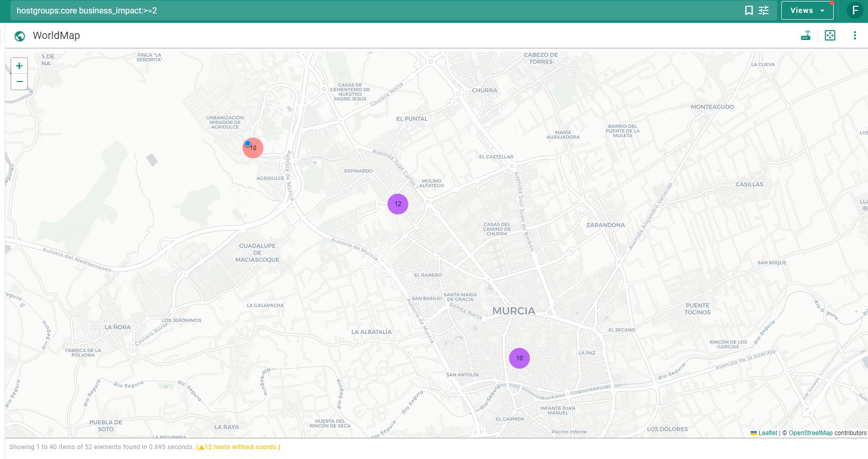
Task: Click the CHURRA map label
Action: point(485,90)
